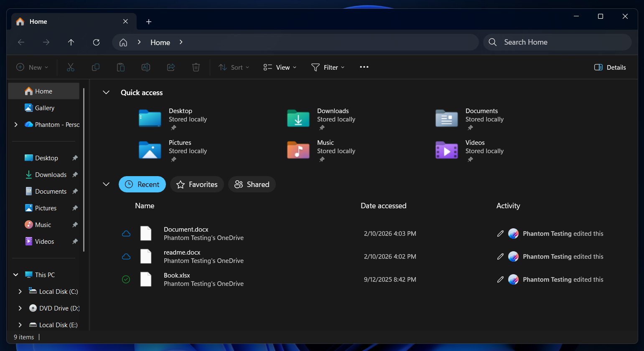The image size is (644, 351).
Task: Switch to the Favorites filter
Action: coord(197,184)
